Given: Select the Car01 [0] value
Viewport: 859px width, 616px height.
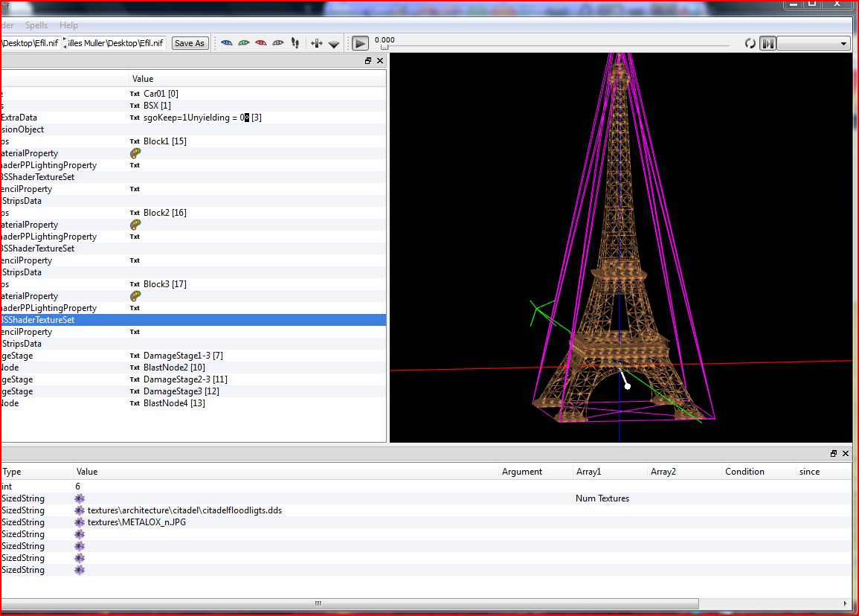Looking at the screenshot, I should coord(161,94).
